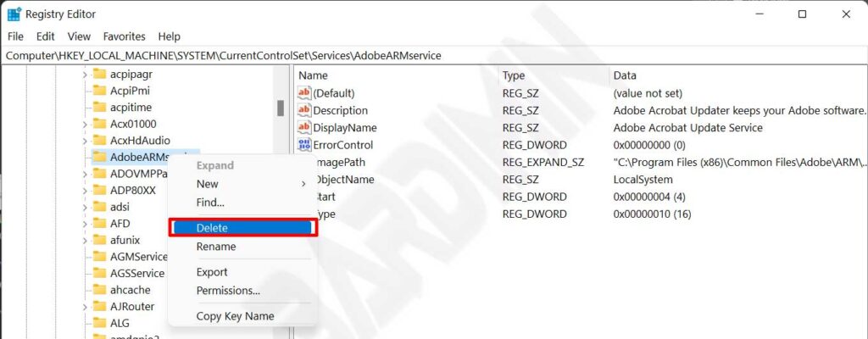868x339 pixels.
Task: Open the File menu
Action: (x=15, y=36)
